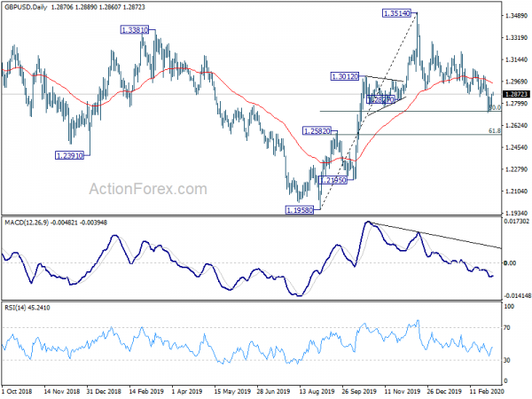532x399 pixels.
Task: Click the MACD axis value -0.014148
Action: click(x=516, y=295)
